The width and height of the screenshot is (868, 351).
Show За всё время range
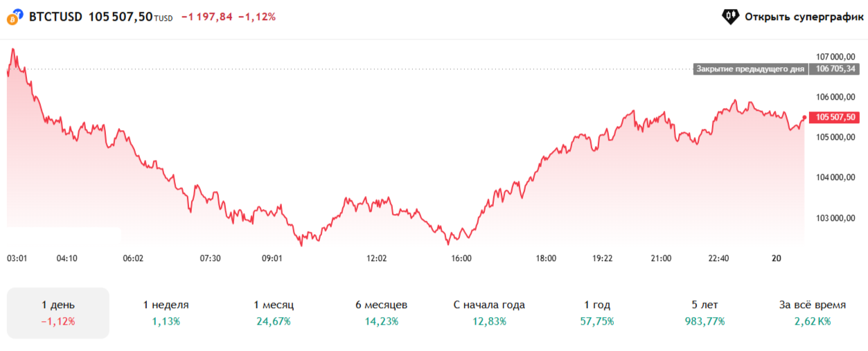pos(813,313)
